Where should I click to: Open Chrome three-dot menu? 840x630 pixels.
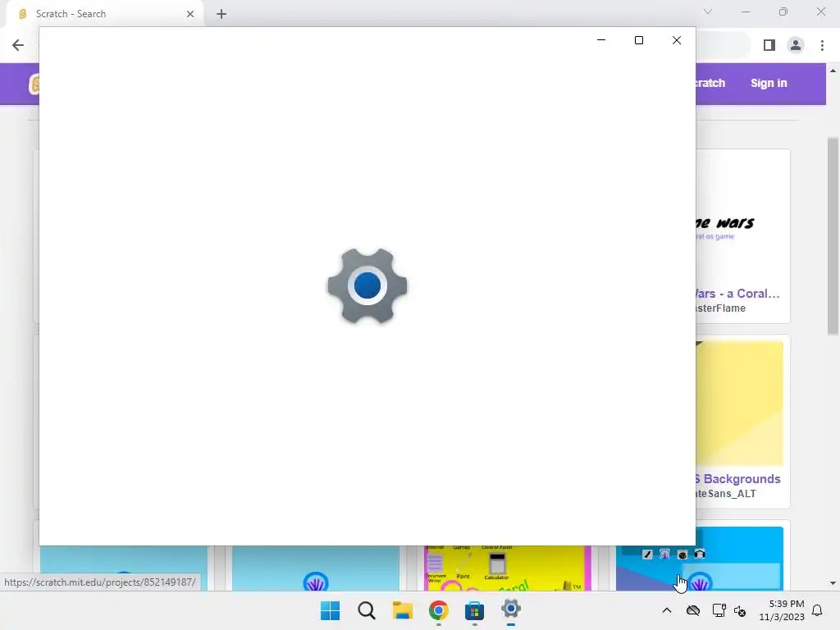pyautogui.click(x=822, y=45)
